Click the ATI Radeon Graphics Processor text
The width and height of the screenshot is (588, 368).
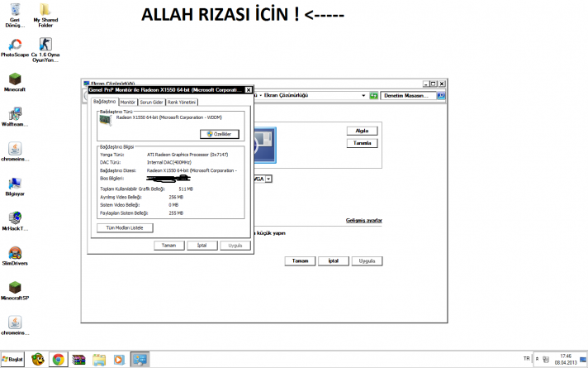click(x=187, y=155)
